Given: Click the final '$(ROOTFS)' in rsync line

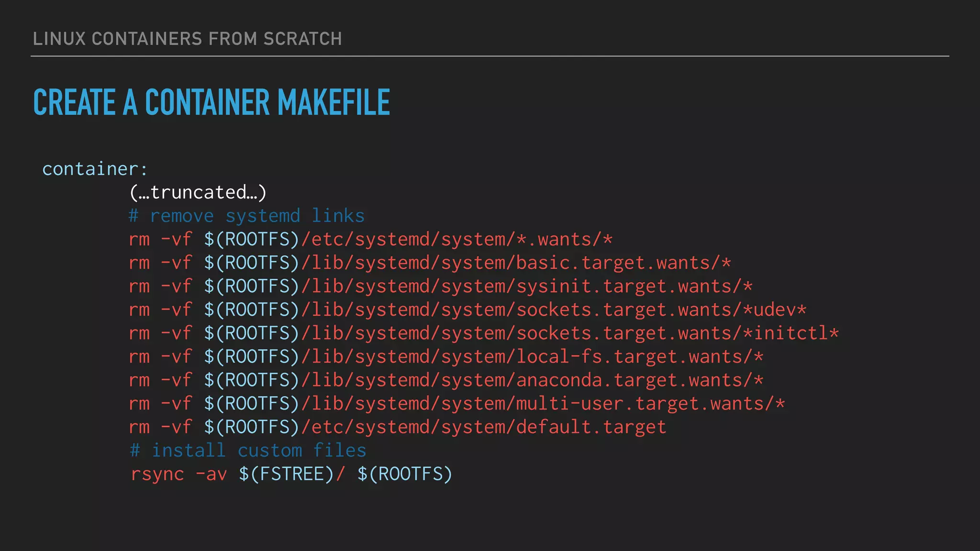Looking at the screenshot, I should point(404,474).
